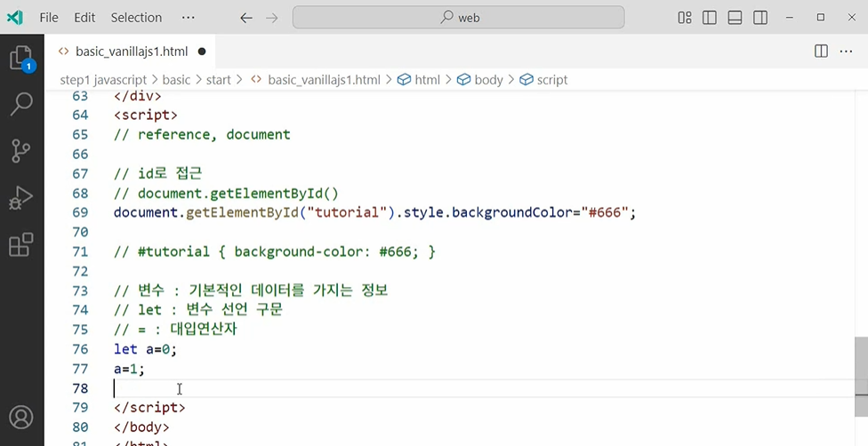Open the Selection menu

(136, 18)
